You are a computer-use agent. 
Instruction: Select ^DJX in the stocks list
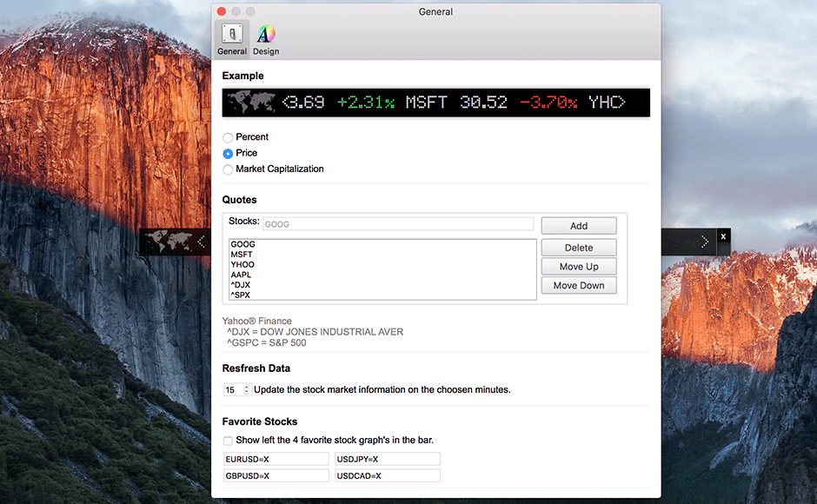[x=382, y=284]
